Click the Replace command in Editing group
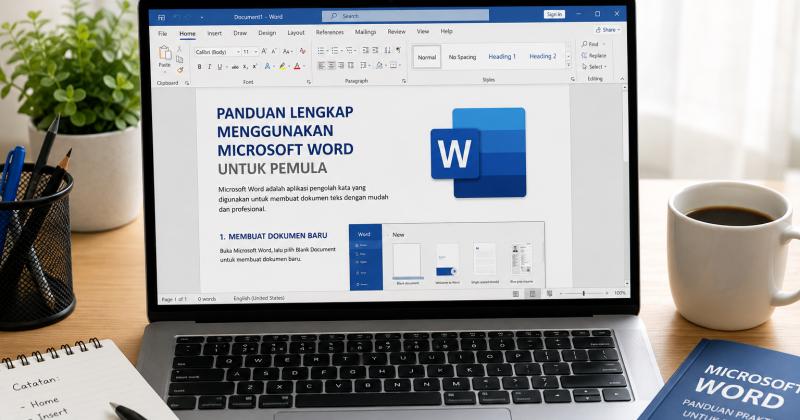 [594, 55]
